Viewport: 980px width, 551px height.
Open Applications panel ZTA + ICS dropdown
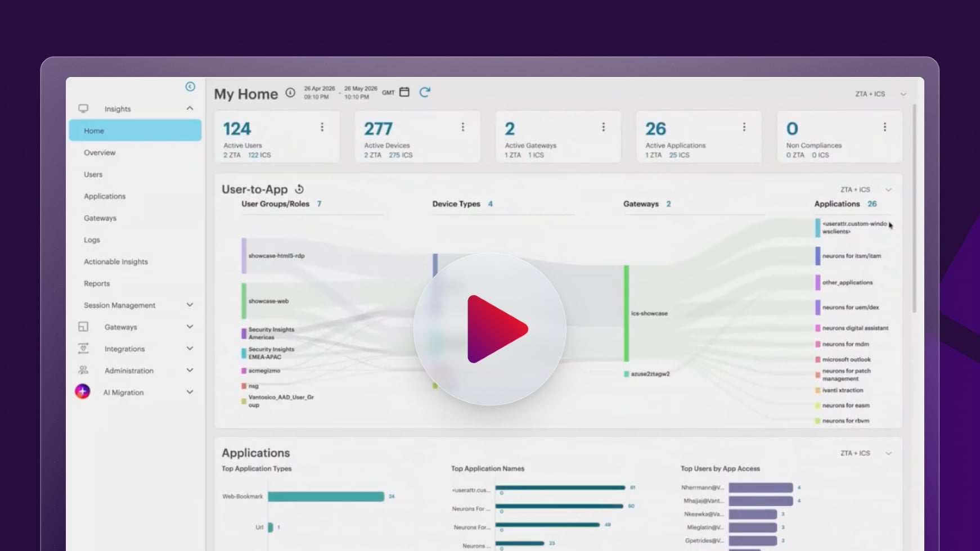tap(866, 453)
